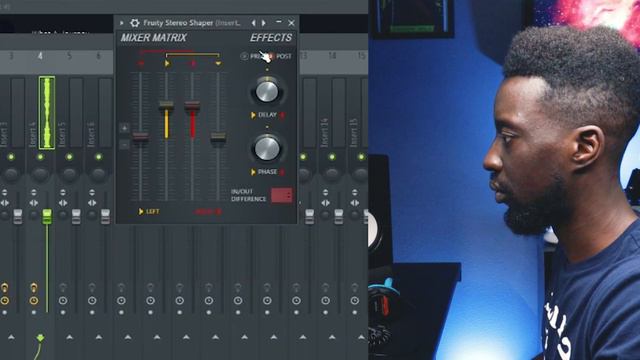Mute Insert 13 with its green LED
Screen dimensions: 640x360
click(x=303, y=157)
